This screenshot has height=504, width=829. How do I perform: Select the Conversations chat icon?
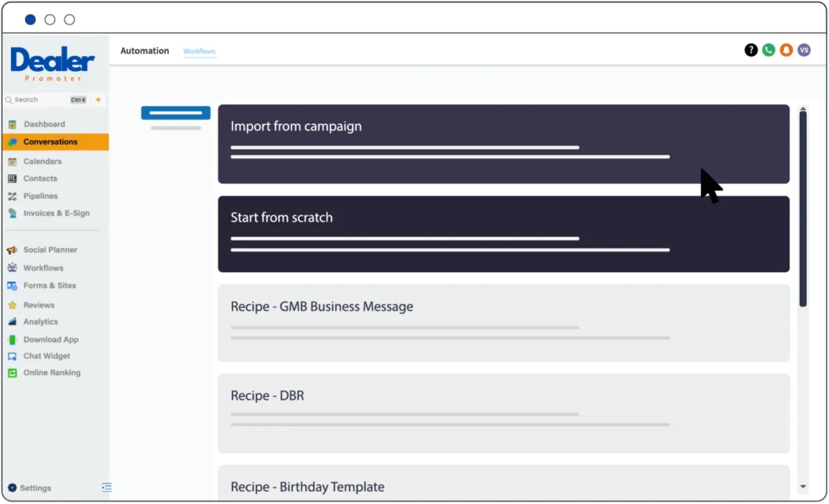[x=12, y=142]
